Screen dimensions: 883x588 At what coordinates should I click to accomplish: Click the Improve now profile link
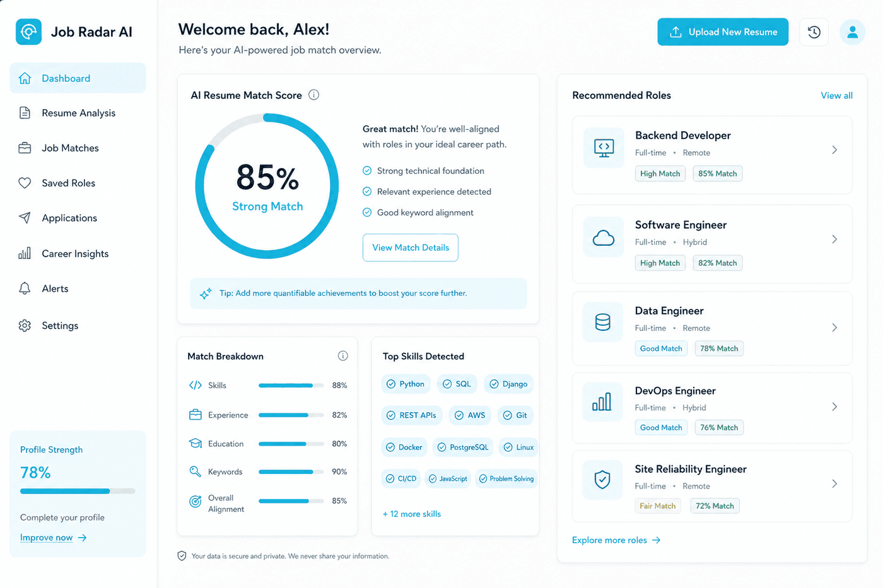(x=53, y=538)
